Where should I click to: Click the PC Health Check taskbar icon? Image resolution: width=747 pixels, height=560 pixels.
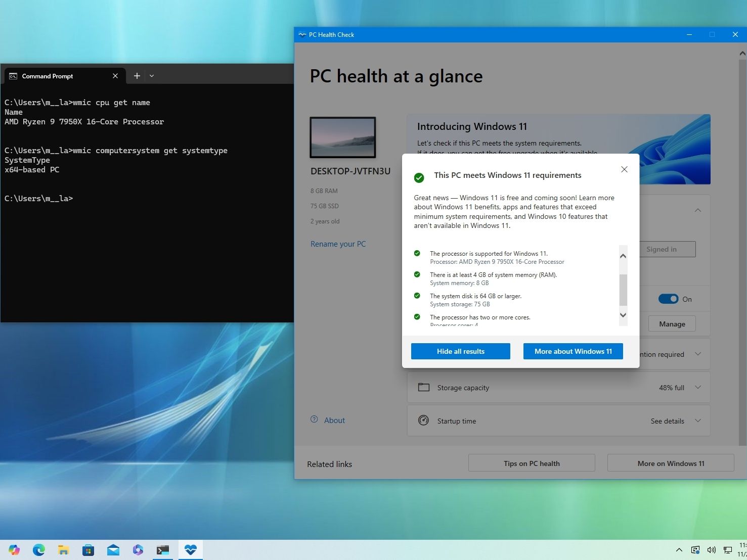click(x=190, y=550)
